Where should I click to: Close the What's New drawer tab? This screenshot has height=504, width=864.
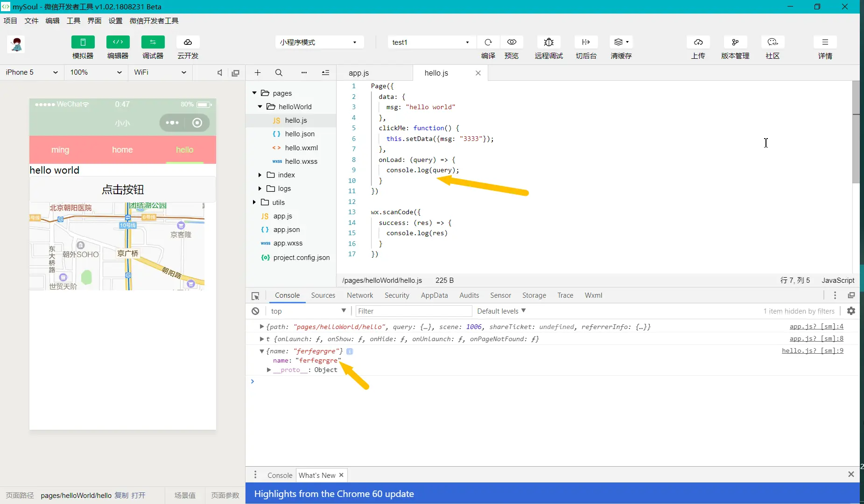coord(341,475)
